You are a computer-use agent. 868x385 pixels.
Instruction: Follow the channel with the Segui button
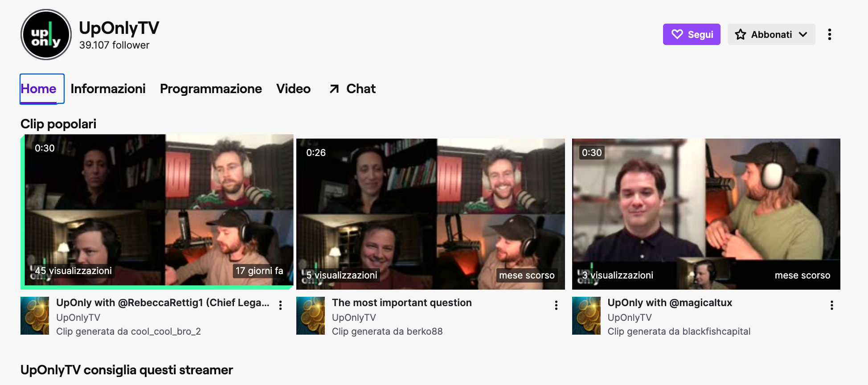click(x=692, y=34)
